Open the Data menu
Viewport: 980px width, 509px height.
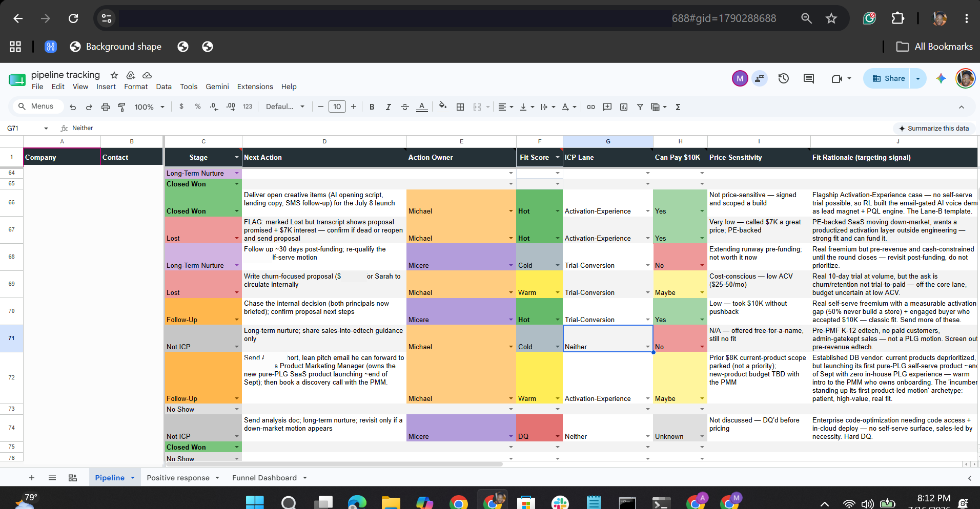click(164, 87)
